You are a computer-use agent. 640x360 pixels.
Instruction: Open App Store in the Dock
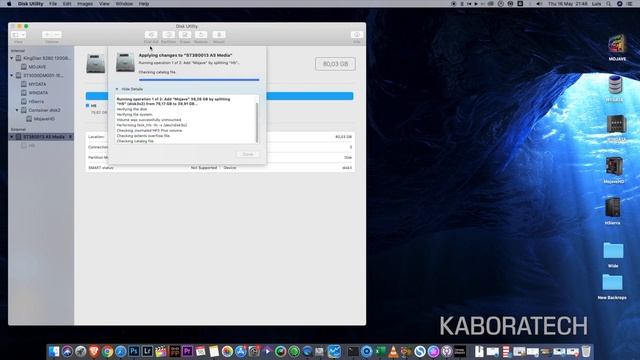(x=241, y=351)
